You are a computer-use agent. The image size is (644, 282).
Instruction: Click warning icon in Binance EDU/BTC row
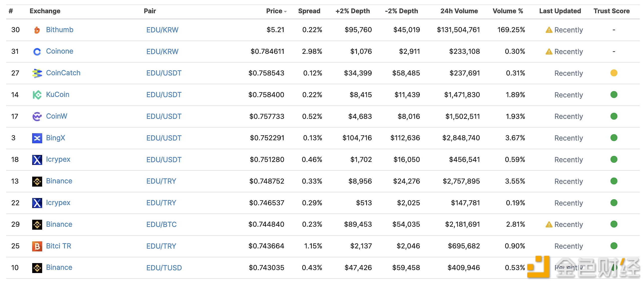click(x=549, y=224)
